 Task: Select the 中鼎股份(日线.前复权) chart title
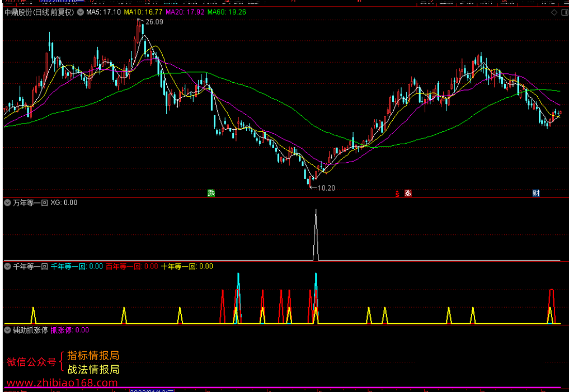(x=39, y=12)
